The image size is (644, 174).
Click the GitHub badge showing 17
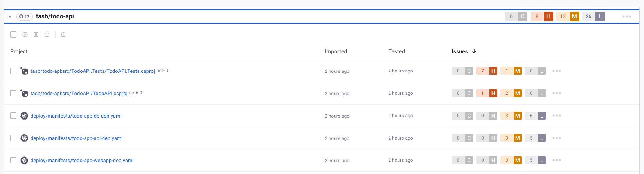[24, 16]
